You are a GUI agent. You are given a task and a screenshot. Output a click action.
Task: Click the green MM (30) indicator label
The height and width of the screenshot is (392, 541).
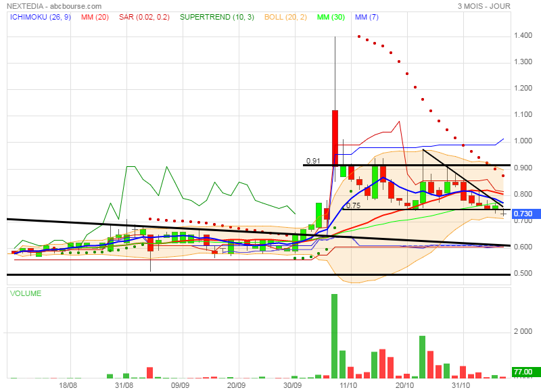coord(331,17)
